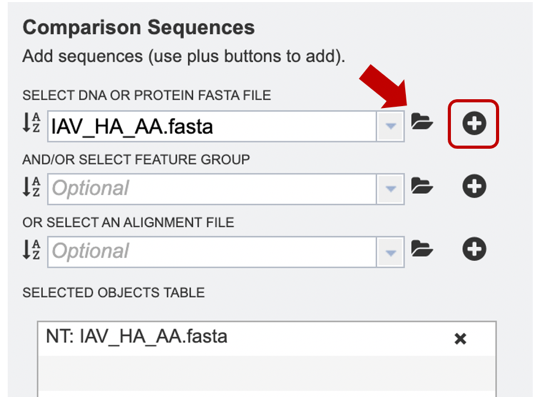This screenshot has height=397, width=533.
Task: Open folder browser for alignment file
Action: pos(422,248)
